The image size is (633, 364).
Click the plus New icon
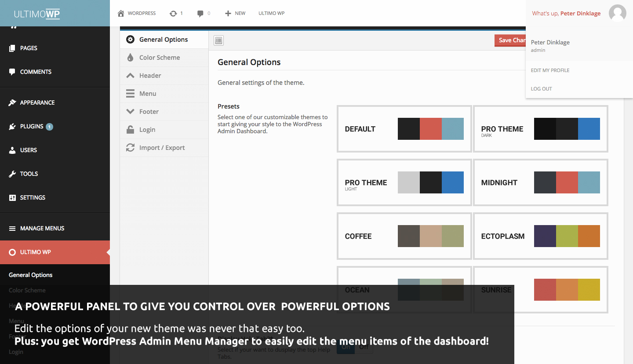coord(228,14)
